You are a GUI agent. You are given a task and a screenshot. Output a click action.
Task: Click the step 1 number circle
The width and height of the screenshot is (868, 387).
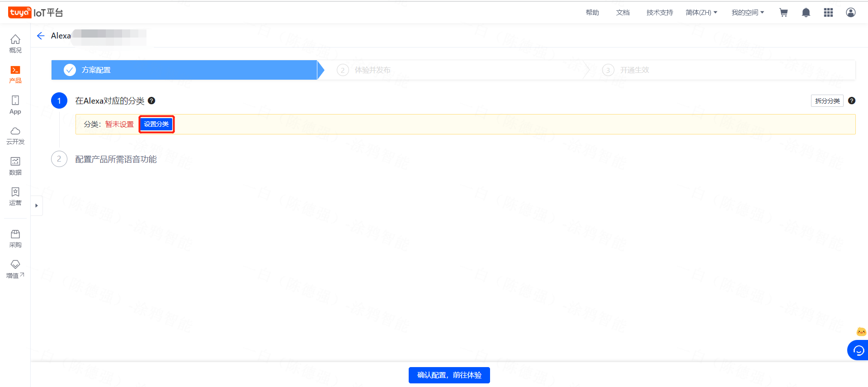(59, 100)
